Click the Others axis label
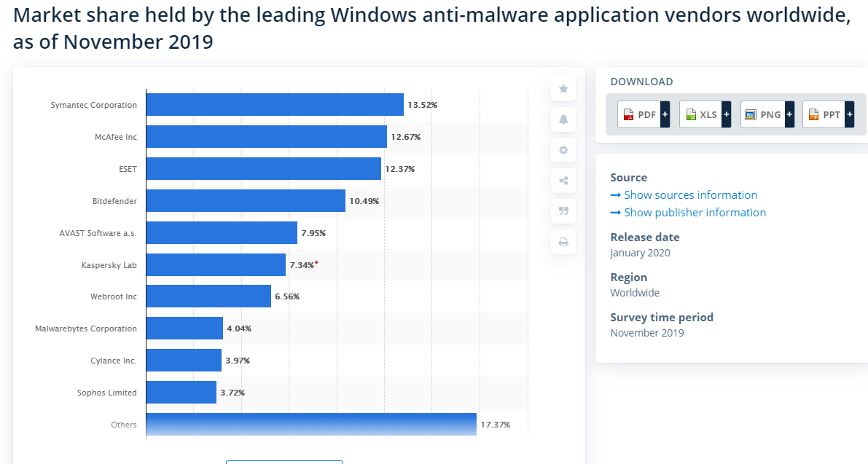The image size is (868, 464). (123, 425)
